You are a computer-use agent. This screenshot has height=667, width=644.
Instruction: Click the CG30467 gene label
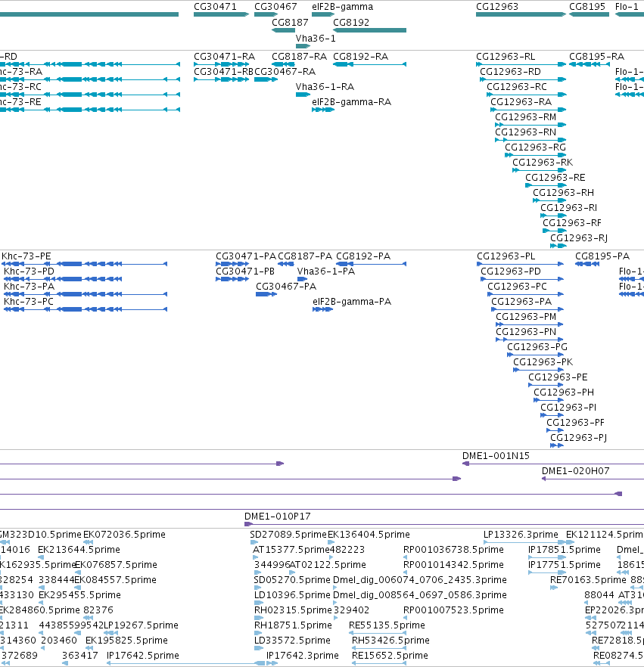(x=275, y=7)
